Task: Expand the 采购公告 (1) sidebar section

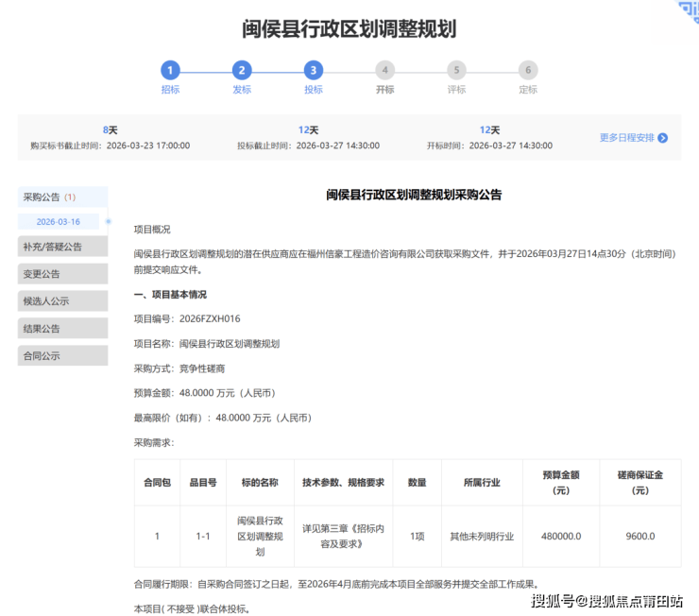Action: [62, 197]
